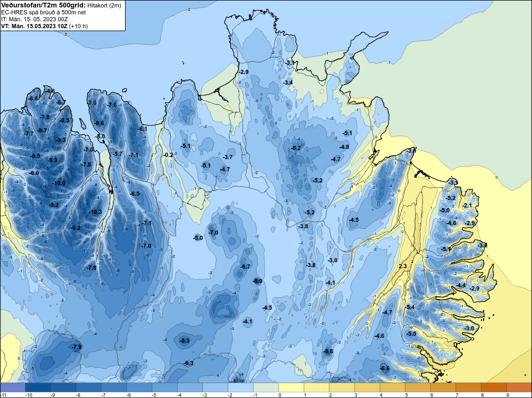
Task: Click the title "Veðurstofan/T2m 500grid"
Action: (44, 5)
